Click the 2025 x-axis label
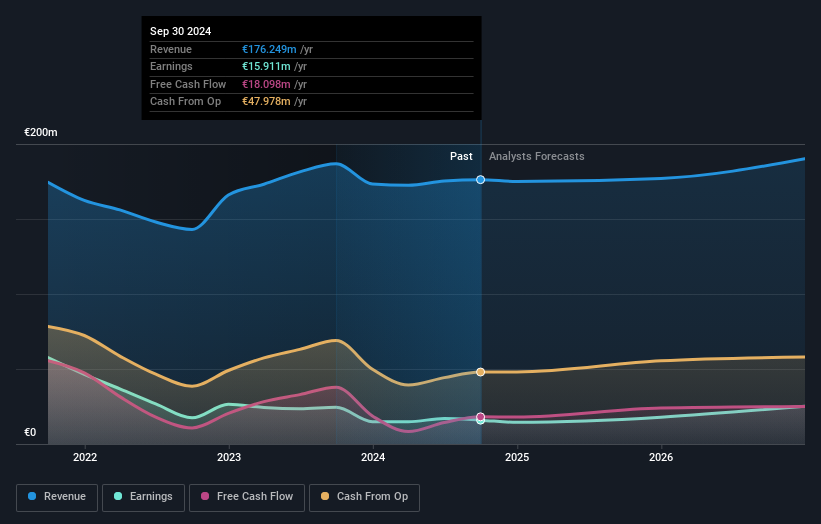Screen dimensions: 821x524 pos(517,457)
